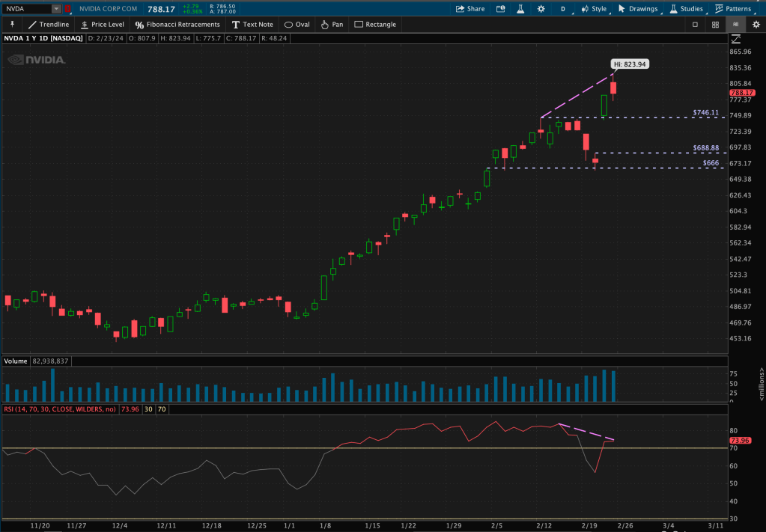Open chart settings gear in top bar
The width and height of the screenshot is (766, 532).
756,24
